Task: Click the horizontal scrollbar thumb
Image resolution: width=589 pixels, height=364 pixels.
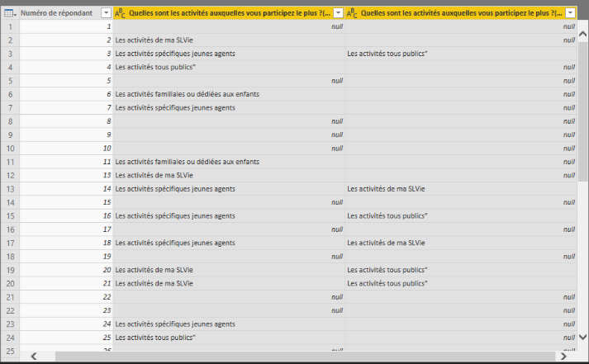Action: 305,356
